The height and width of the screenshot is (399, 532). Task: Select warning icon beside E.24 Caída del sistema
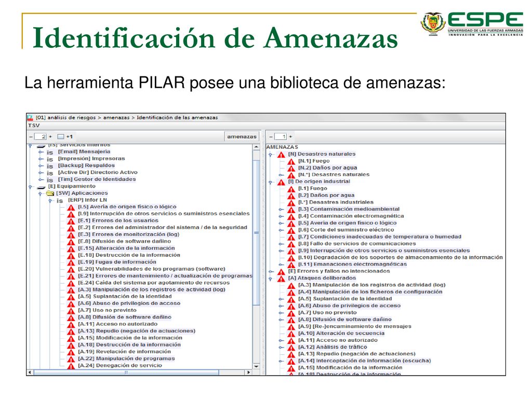click(x=71, y=283)
